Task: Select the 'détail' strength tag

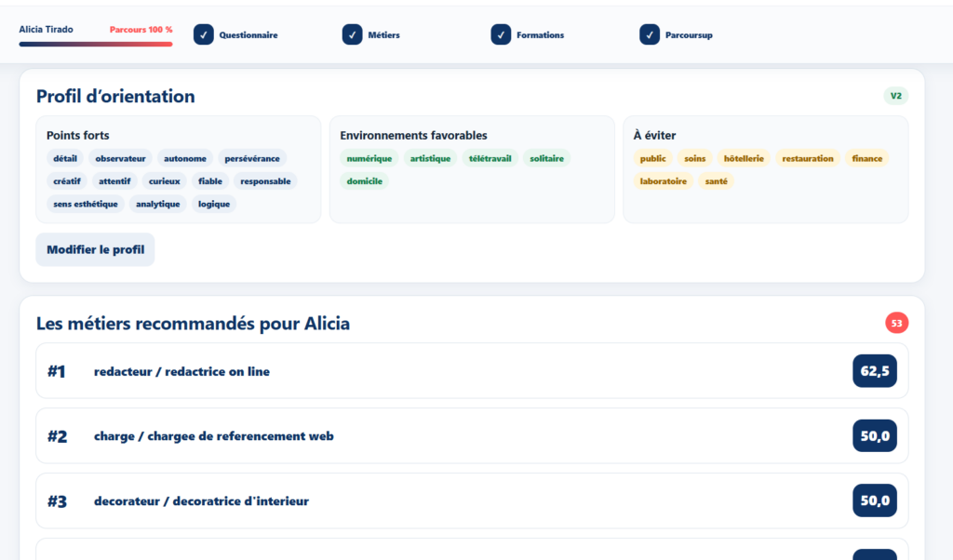Action: [x=65, y=158]
